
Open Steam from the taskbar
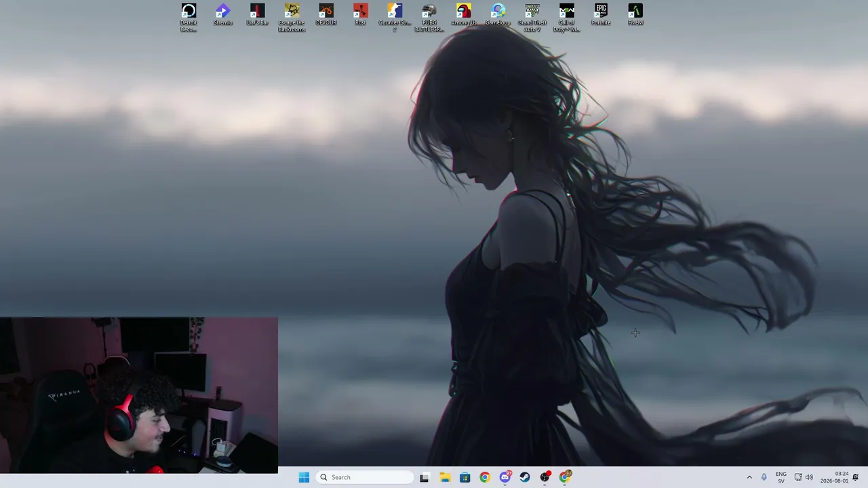[525, 477]
